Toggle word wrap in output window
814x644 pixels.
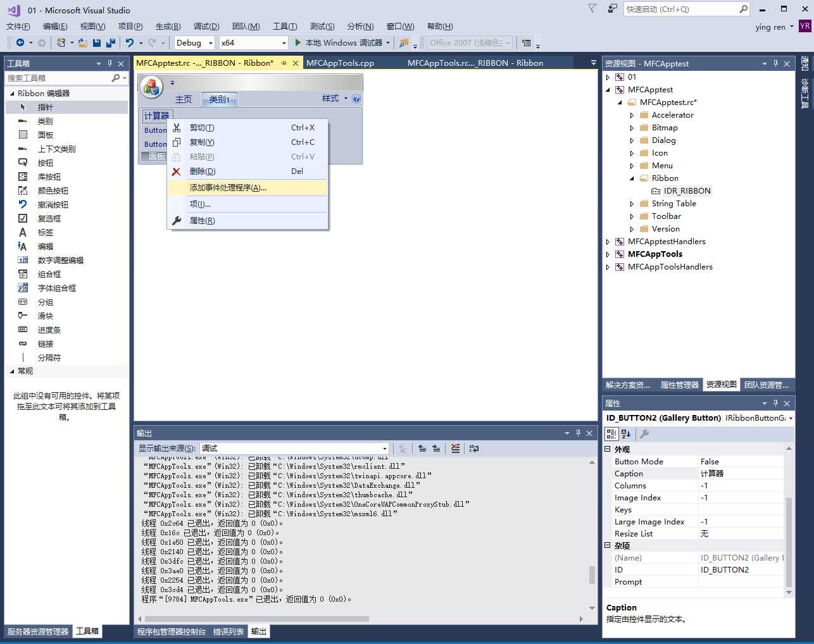[474, 448]
